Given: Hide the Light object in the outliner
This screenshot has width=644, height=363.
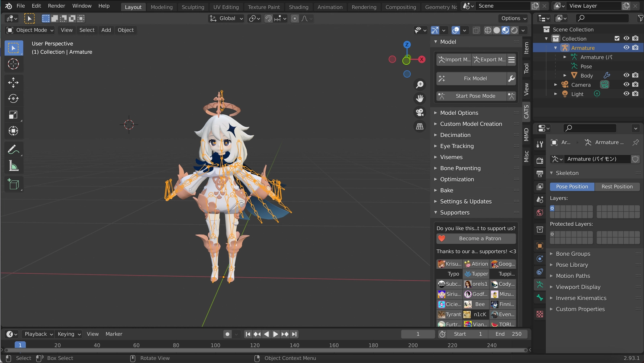Looking at the screenshot, I should (x=626, y=94).
